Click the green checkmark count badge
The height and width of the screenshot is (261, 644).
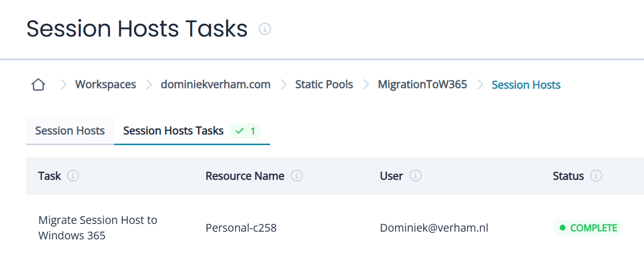[x=245, y=131]
